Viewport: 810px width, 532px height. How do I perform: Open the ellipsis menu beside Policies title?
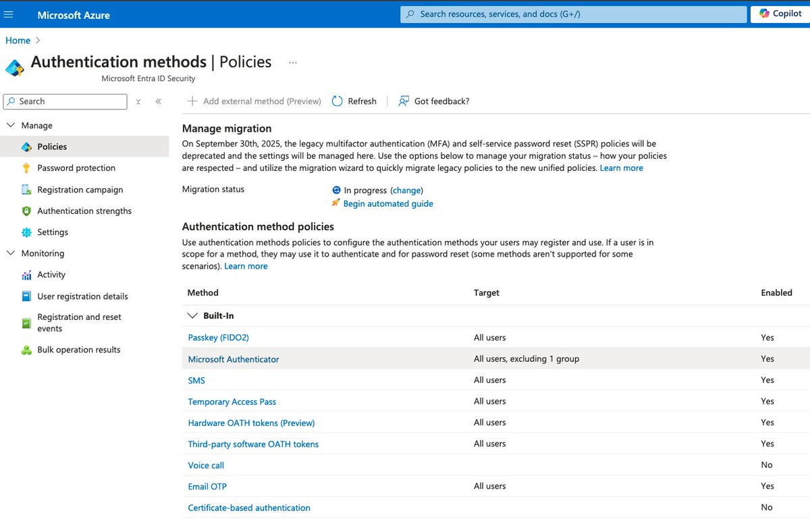click(x=293, y=62)
